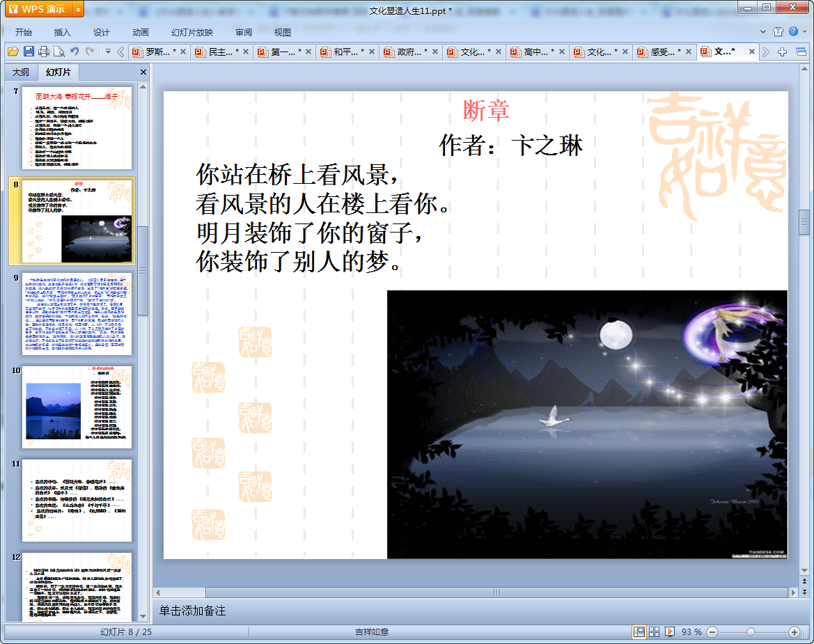The width and height of the screenshot is (814, 644).
Task: Click the thumbnail pane vertical scrollbar handle
Action: click(143, 270)
